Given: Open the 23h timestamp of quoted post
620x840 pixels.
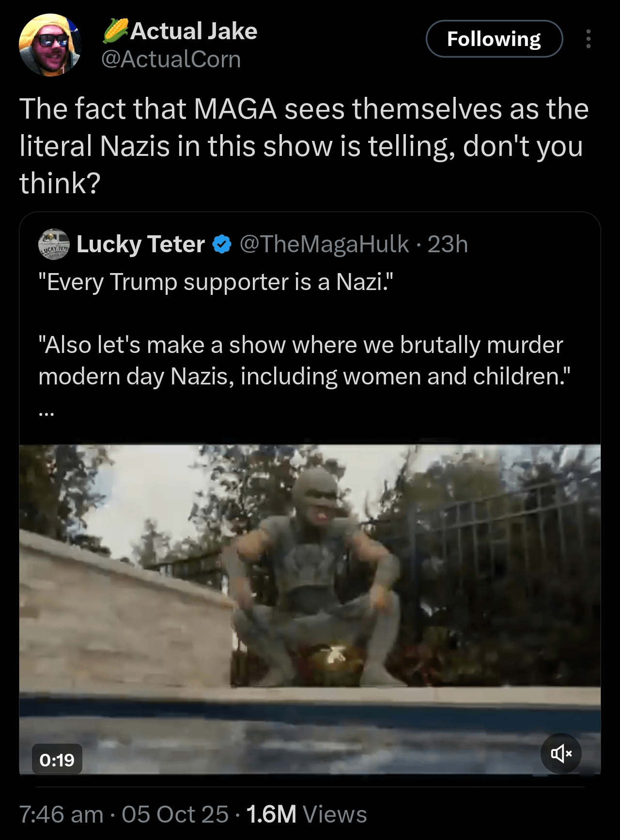Looking at the screenshot, I should (x=448, y=244).
